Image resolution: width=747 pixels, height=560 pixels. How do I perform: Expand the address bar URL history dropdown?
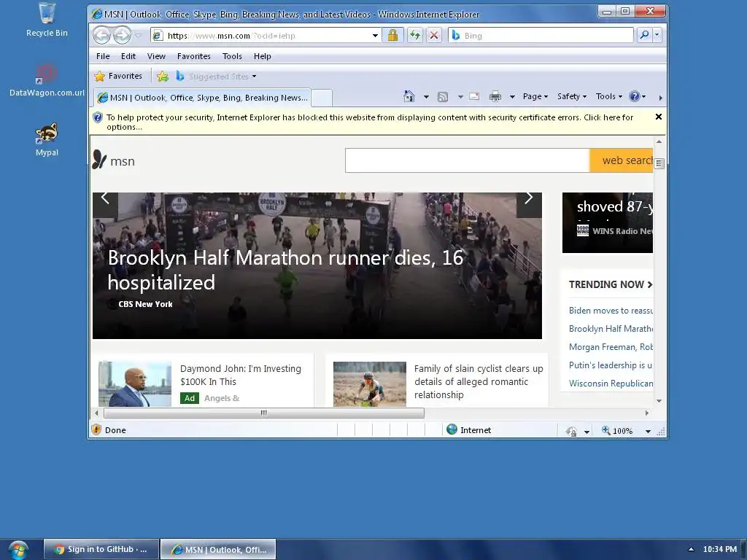tap(376, 36)
